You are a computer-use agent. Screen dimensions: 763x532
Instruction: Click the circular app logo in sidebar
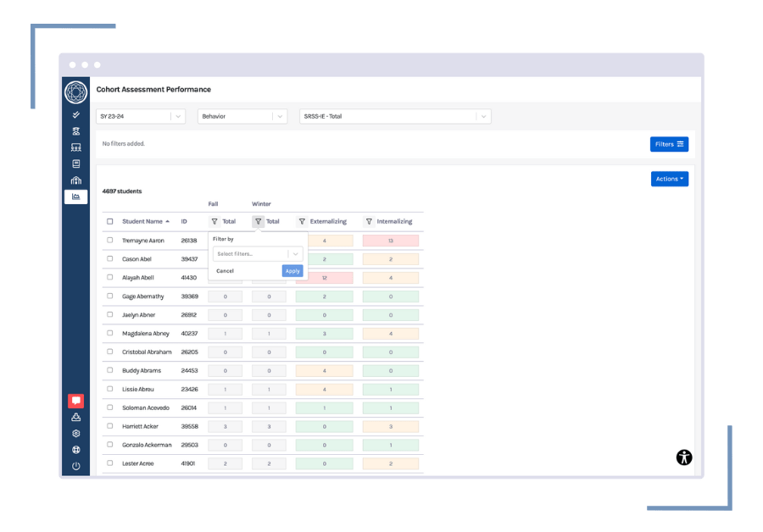pyautogui.click(x=76, y=91)
